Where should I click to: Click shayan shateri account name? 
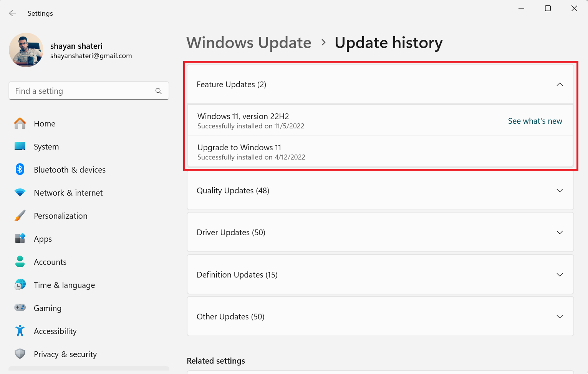click(x=76, y=46)
